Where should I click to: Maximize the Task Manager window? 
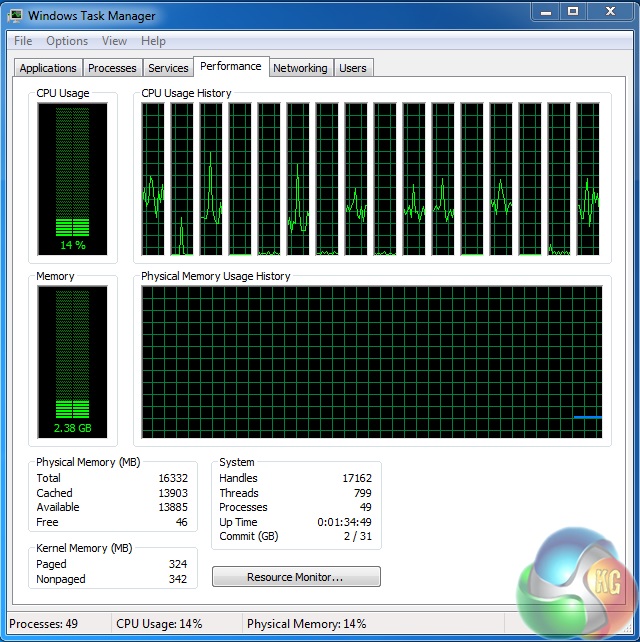click(573, 12)
